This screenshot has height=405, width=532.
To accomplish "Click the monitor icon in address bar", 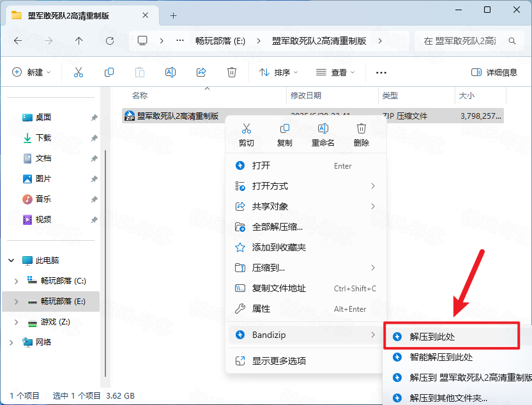I will (142, 41).
